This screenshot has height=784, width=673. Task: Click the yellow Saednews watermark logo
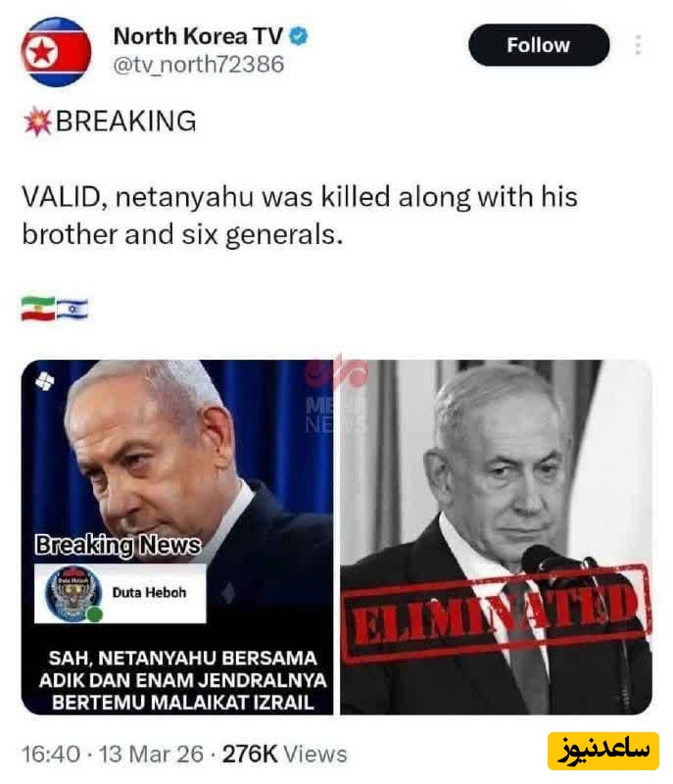pos(603,751)
